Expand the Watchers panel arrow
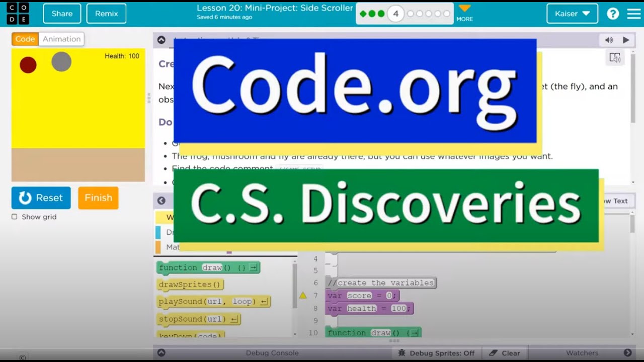 click(x=628, y=353)
